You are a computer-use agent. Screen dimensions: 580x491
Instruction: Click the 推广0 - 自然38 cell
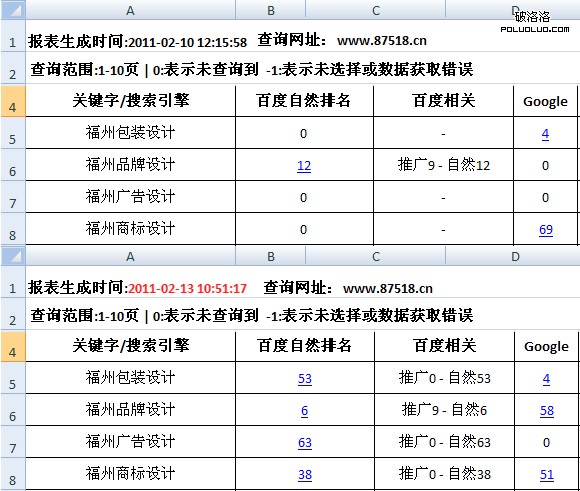[x=444, y=474]
